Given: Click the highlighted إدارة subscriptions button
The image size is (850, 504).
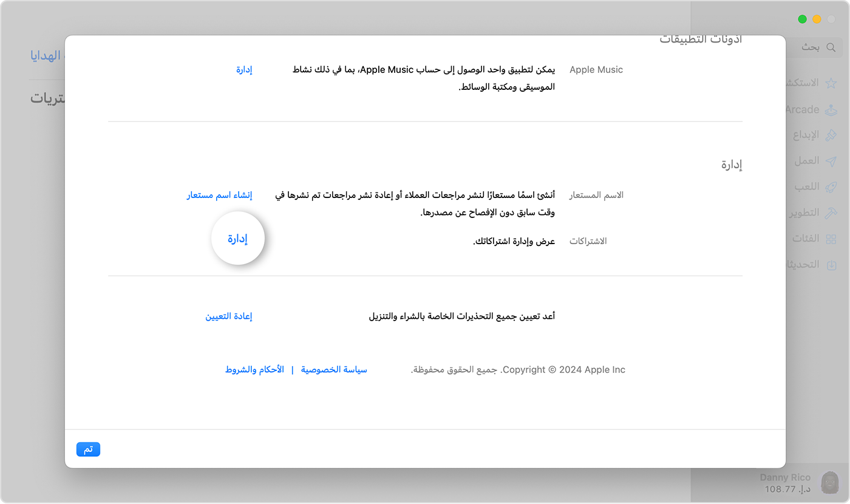Looking at the screenshot, I should point(238,239).
